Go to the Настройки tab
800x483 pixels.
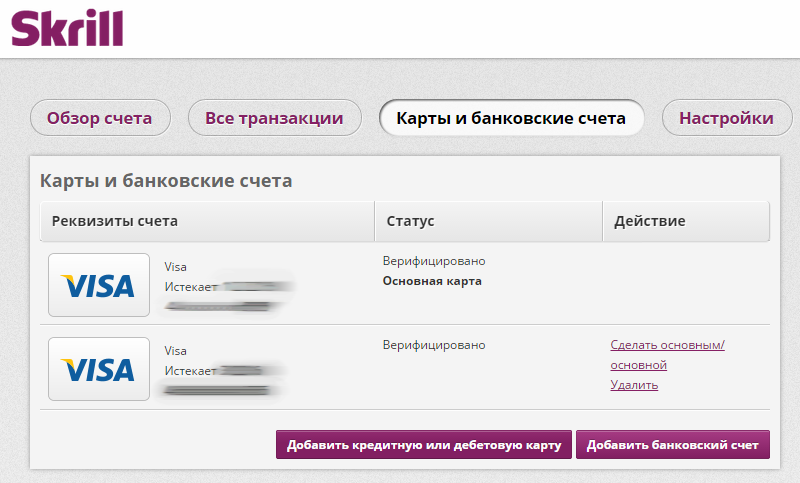(726, 119)
